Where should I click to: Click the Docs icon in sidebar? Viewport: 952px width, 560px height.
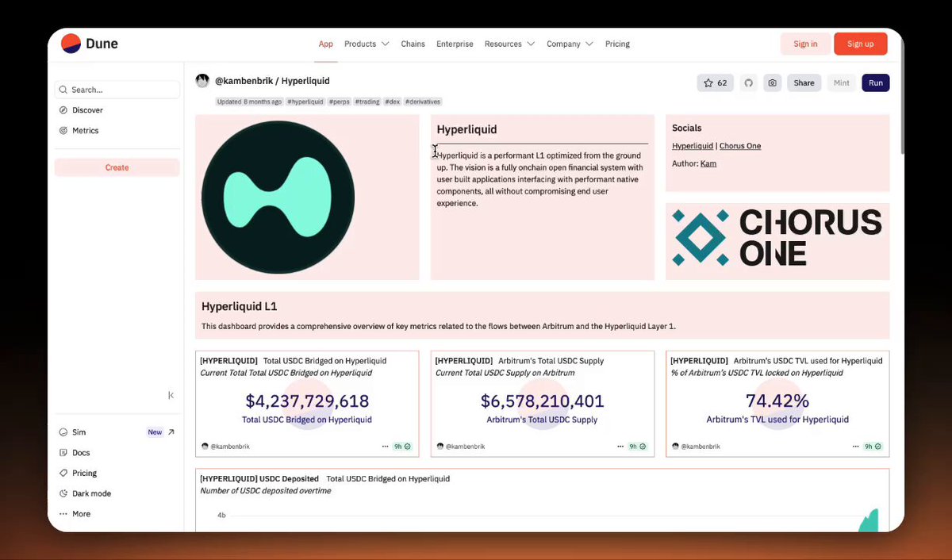63,453
